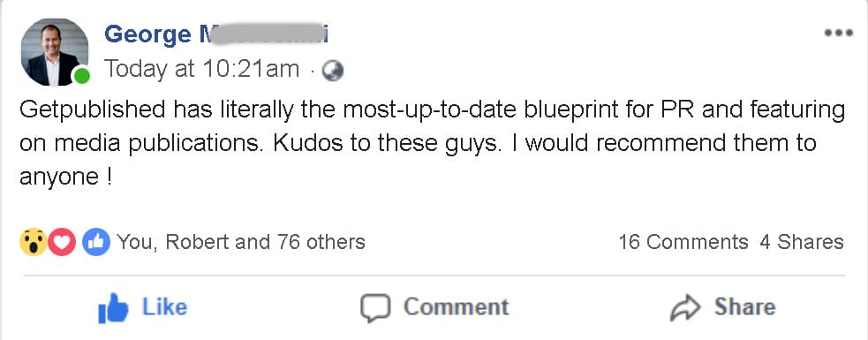Image resolution: width=868 pixels, height=340 pixels.
Task: Expand the 16 Comments section
Action: coord(683,242)
